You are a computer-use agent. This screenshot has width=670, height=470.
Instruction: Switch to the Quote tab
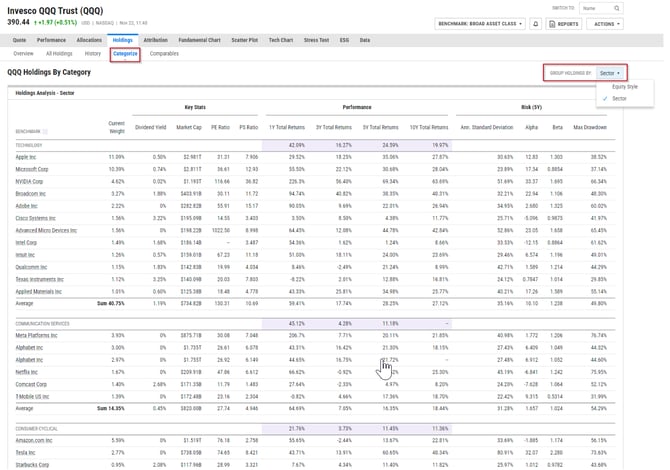pyautogui.click(x=19, y=41)
